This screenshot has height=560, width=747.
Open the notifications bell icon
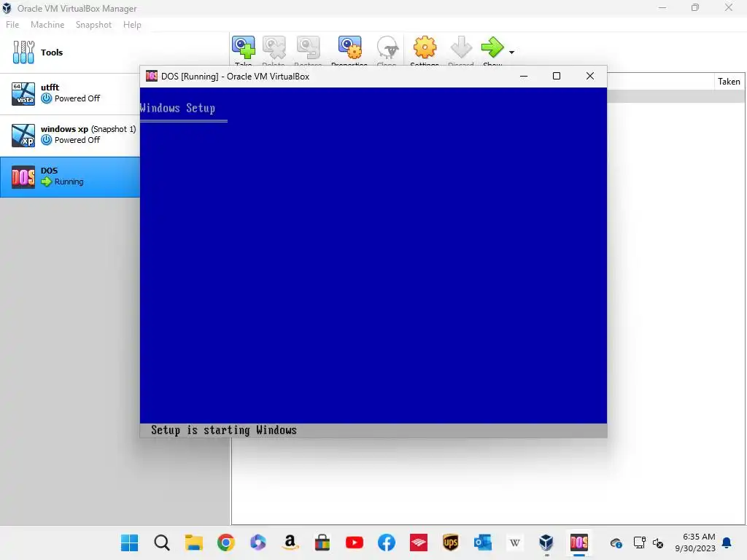tap(727, 542)
